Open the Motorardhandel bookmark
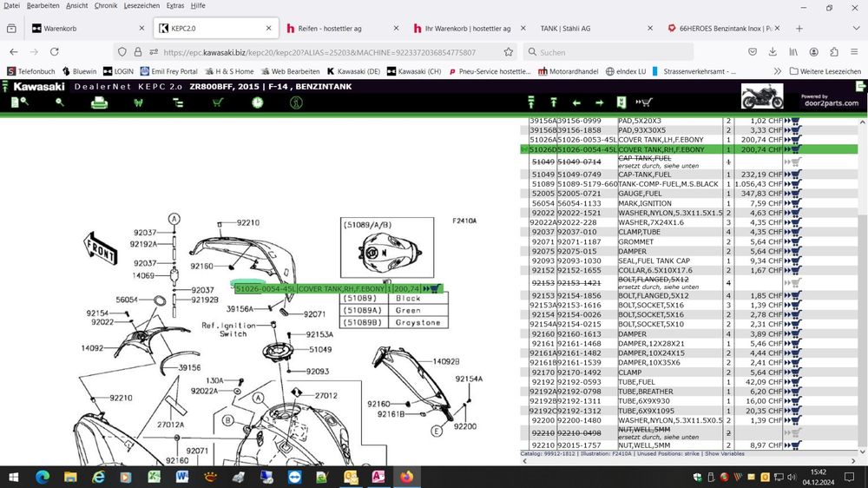868x488 pixels. [568, 71]
